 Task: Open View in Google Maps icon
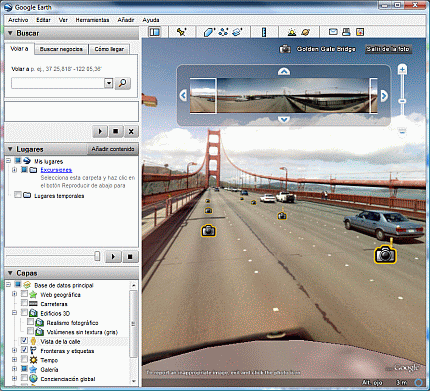[360, 32]
